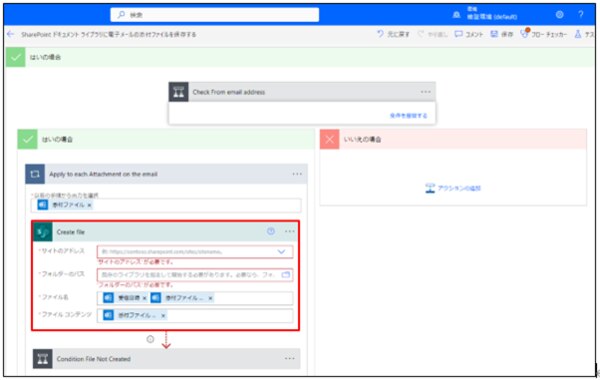
Task: Open the notifications bell icon
Action: tap(456, 15)
